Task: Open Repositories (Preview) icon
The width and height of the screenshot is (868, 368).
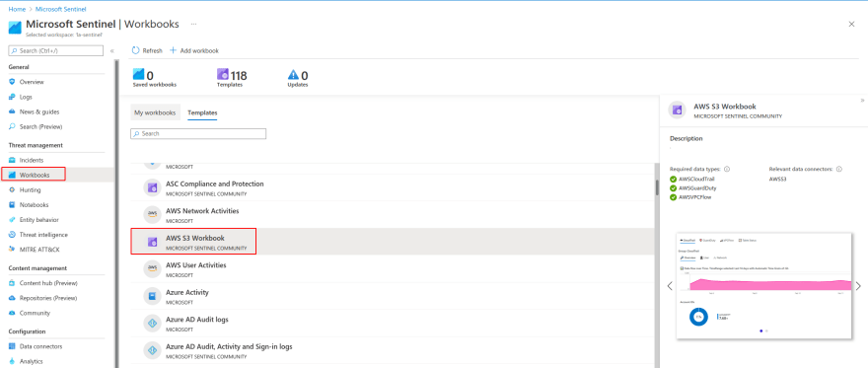Action: click(12, 298)
